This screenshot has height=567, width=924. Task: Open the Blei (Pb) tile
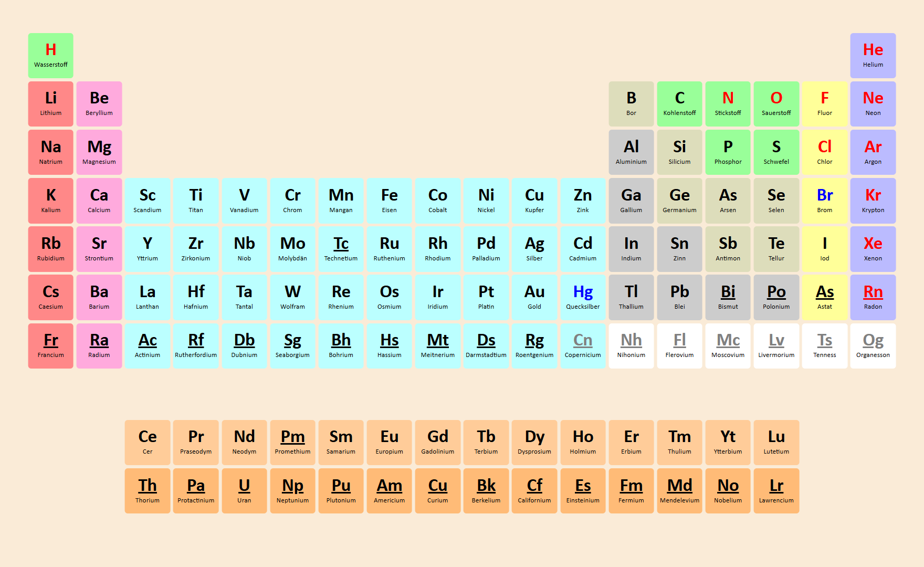tap(680, 297)
